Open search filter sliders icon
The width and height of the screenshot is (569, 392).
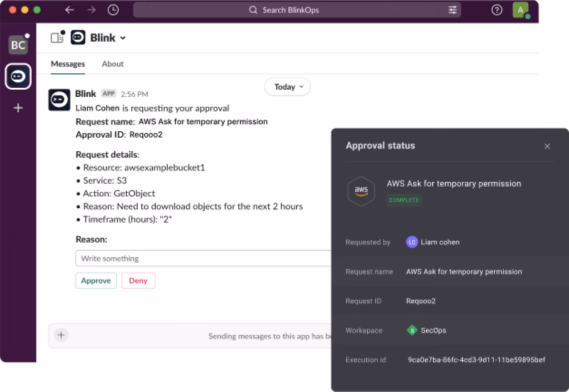click(x=453, y=10)
